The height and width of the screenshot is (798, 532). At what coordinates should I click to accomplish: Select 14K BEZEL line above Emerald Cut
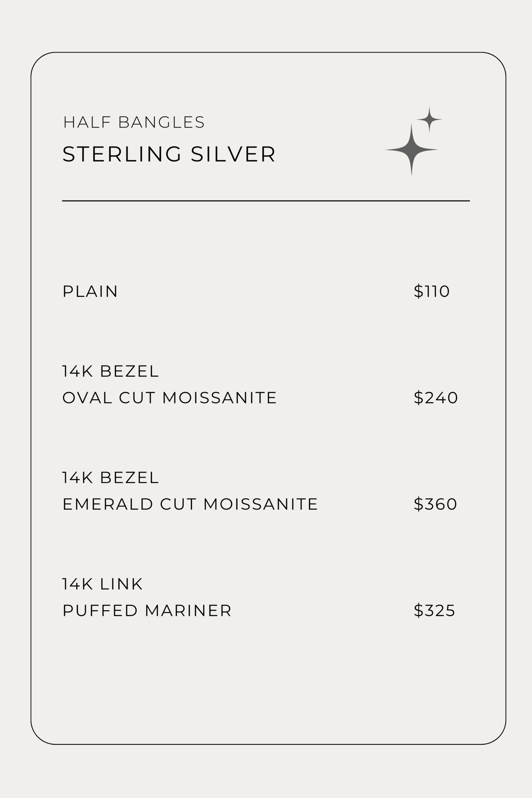tap(111, 478)
